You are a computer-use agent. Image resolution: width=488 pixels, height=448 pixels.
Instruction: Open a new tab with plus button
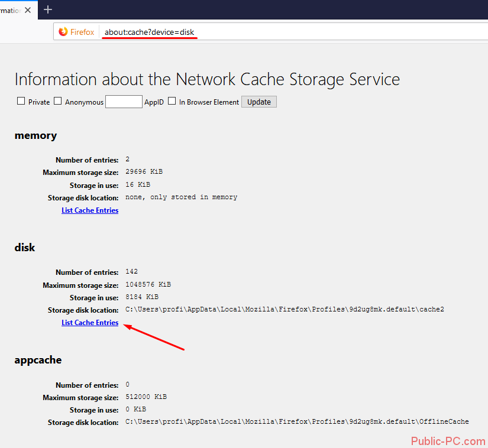pos(48,9)
